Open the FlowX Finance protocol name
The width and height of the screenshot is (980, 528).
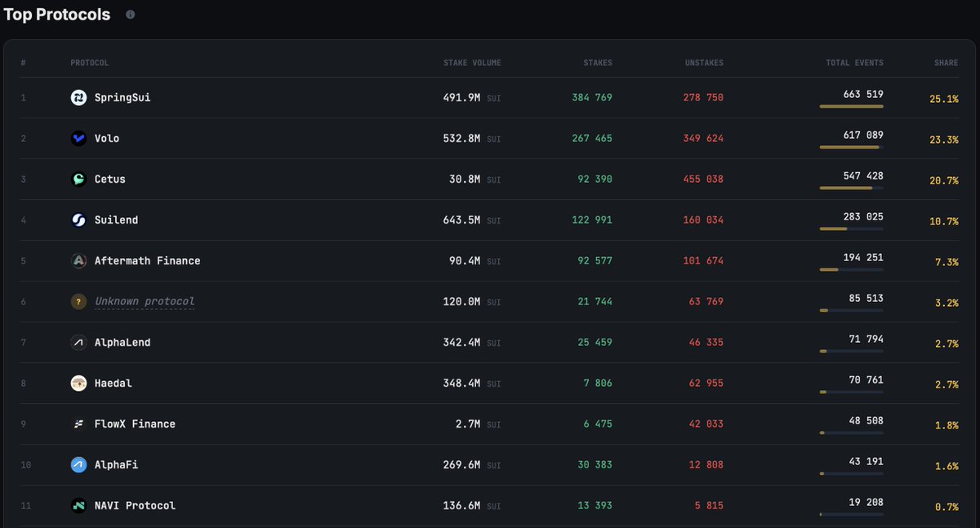(x=135, y=424)
